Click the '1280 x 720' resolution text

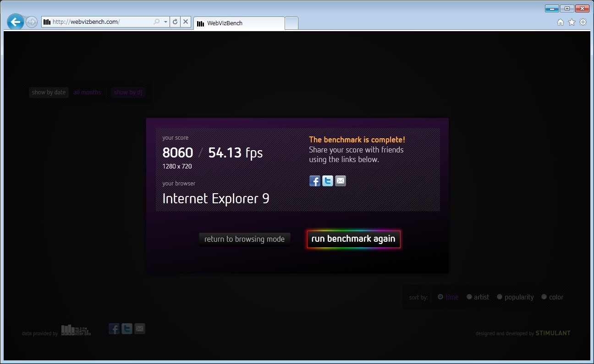[x=177, y=166]
